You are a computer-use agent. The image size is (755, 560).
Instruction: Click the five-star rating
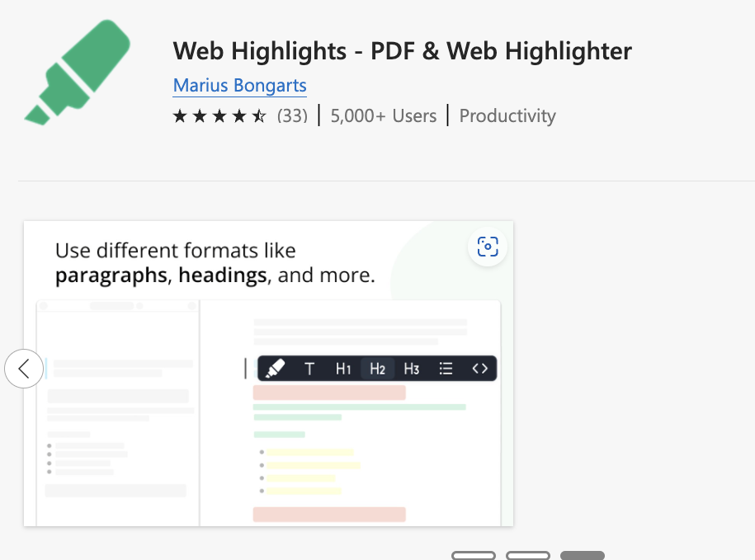tap(219, 116)
